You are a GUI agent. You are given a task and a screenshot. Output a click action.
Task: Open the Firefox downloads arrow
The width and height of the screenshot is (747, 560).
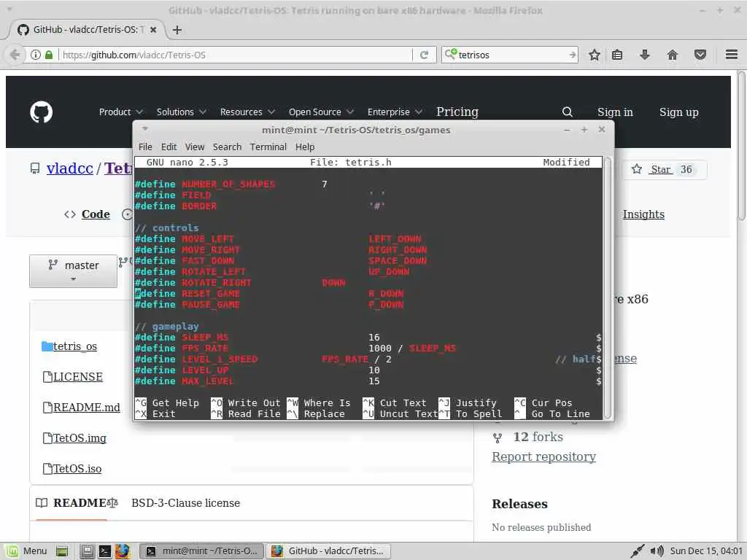tap(645, 55)
